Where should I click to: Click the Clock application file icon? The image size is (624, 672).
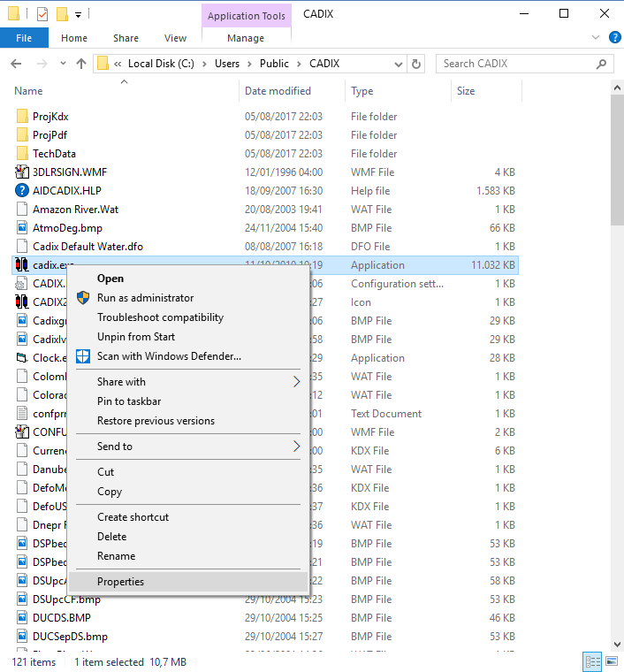point(22,358)
